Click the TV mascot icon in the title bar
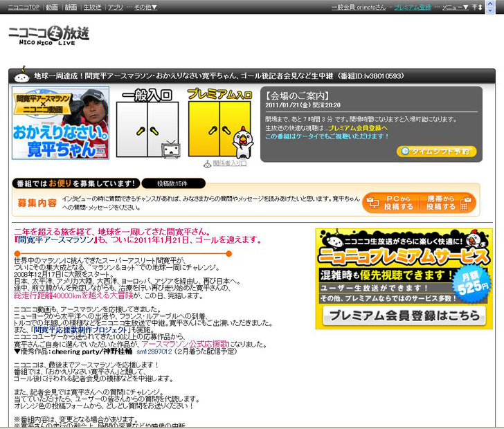 pyautogui.click(x=22, y=76)
